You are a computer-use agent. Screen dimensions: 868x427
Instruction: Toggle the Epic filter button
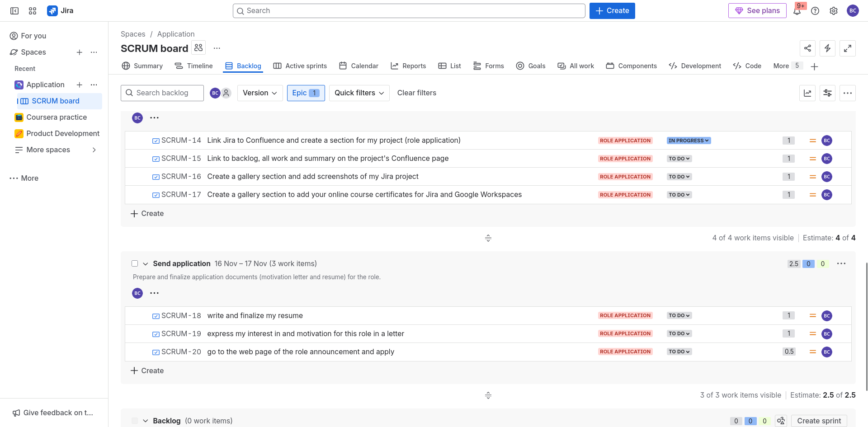(306, 93)
